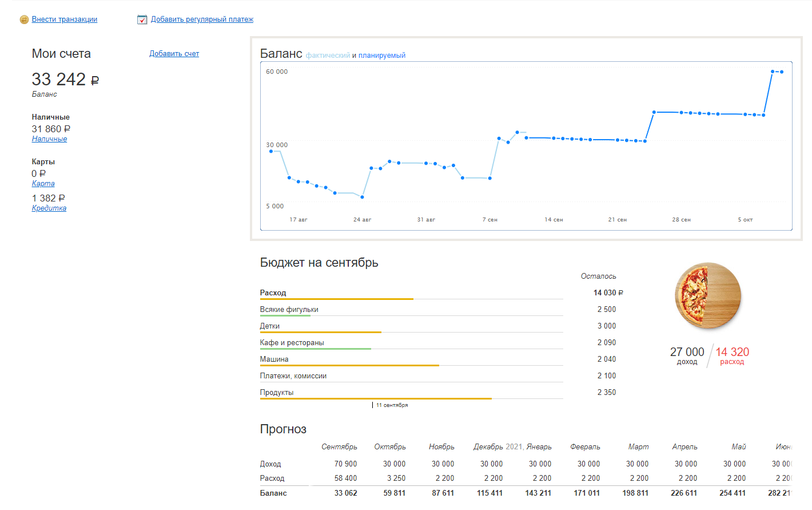
Task: Click the Февраль forecast column header
Action: tap(585, 447)
